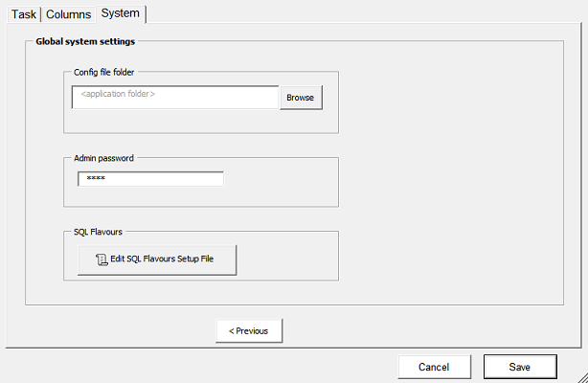
Task: Click the masked asterisks in password box
Action: [x=96, y=178]
